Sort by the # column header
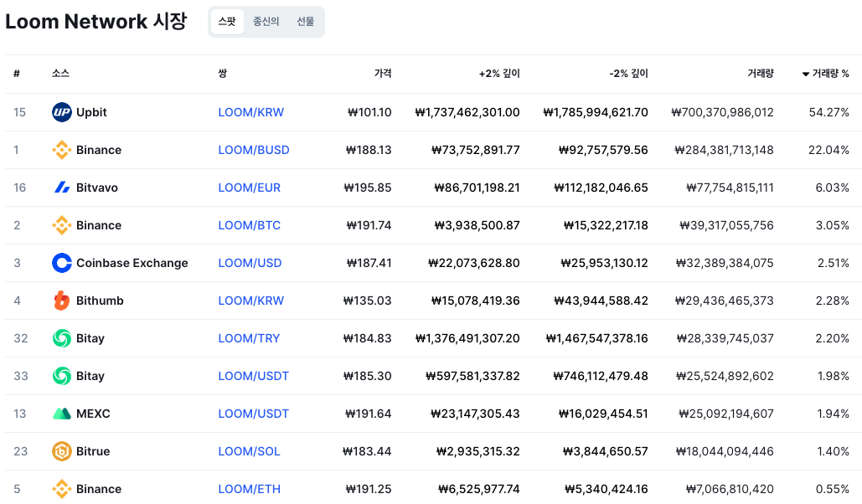The image size is (862, 504). tap(17, 73)
